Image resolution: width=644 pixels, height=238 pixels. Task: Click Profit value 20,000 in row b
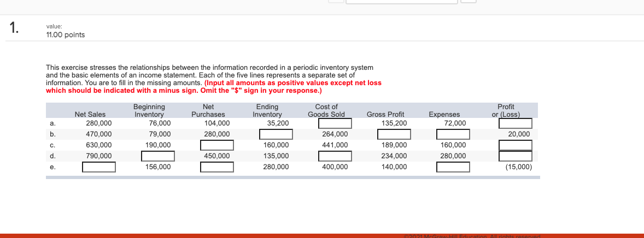519,134
